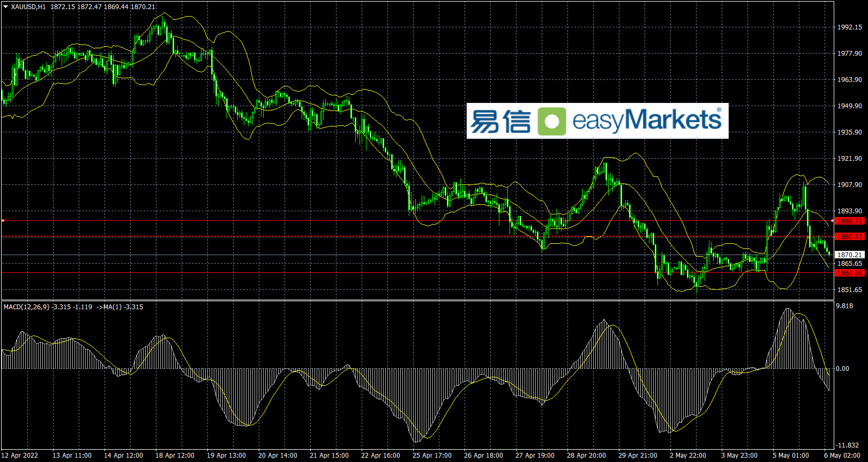
Task: Click the 25 Apr 17:00 time label
Action: coord(432,456)
